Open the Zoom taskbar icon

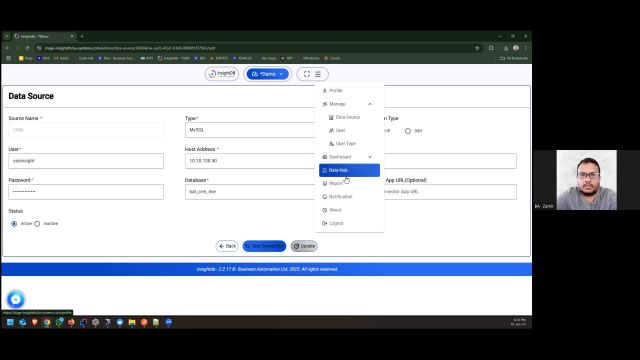(169, 322)
